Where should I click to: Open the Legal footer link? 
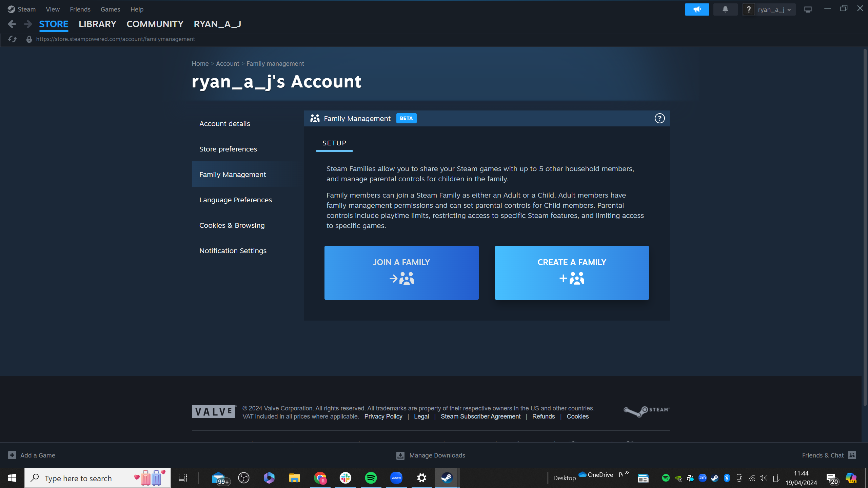point(421,416)
